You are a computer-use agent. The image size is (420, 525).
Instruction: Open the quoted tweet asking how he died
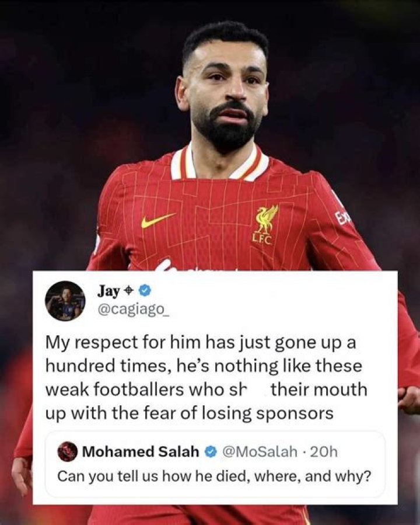coord(215,464)
